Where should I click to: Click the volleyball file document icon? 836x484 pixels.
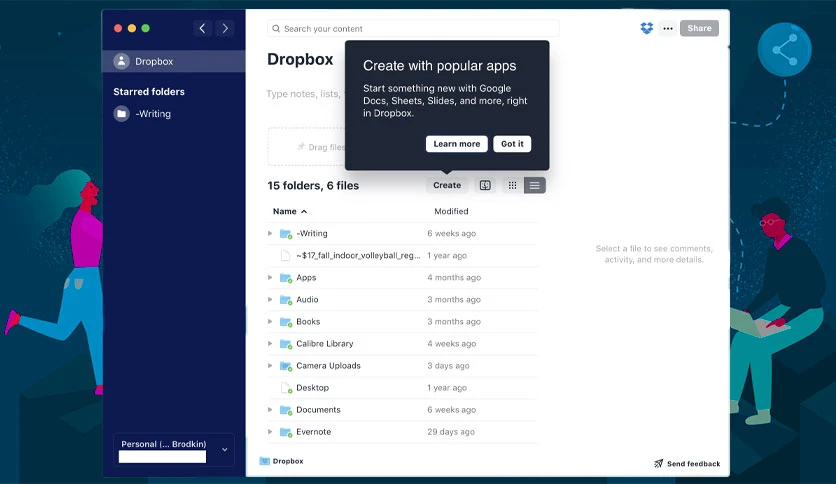(x=285, y=256)
